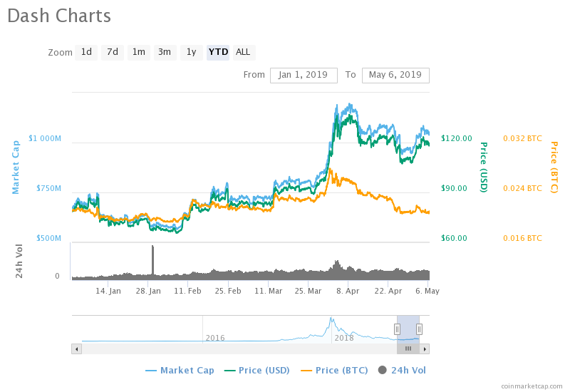Click the coinmarketcap.com credit link
Image resolution: width=570 pixels, height=392 pixels.
tap(532, 386)
